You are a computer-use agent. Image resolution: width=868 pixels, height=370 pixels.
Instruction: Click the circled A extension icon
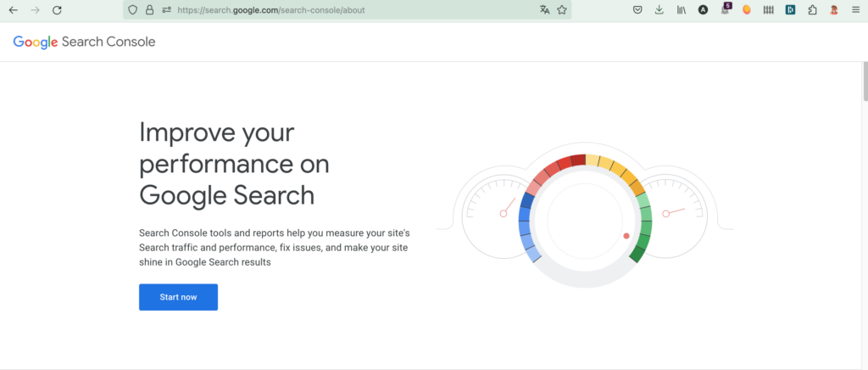coord(703,10)
